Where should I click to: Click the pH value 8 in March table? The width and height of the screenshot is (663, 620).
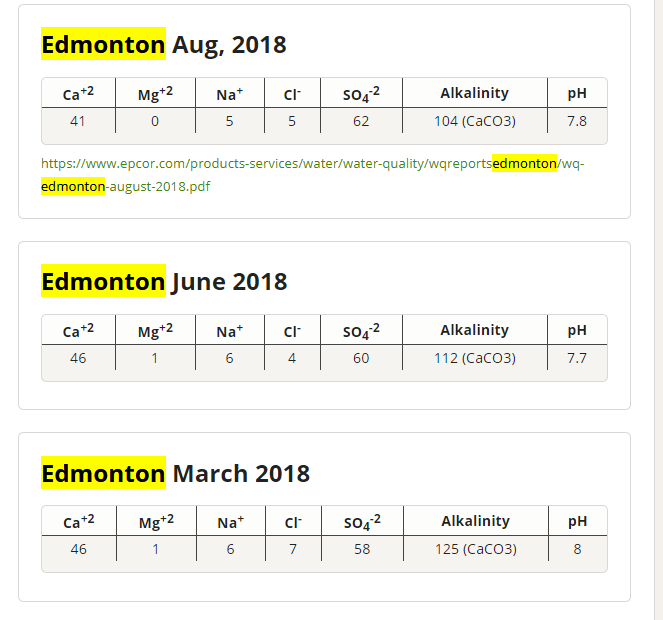point(577,549)
